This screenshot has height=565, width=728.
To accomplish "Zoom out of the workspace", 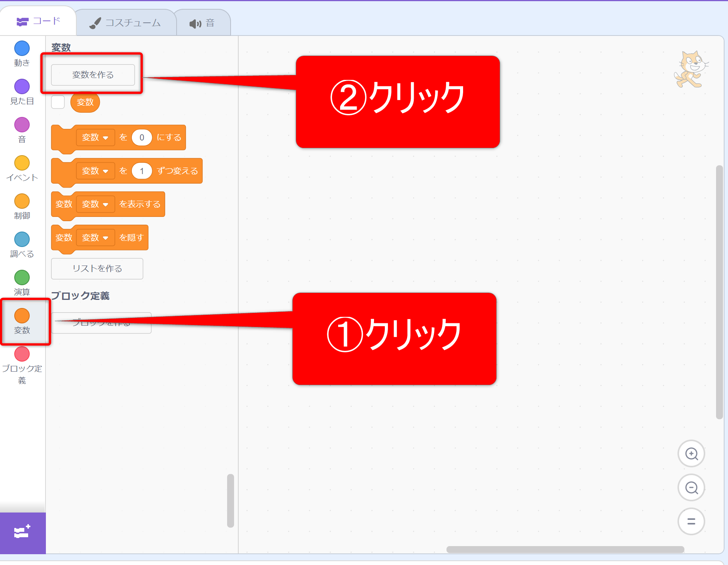I will (691, 488).
